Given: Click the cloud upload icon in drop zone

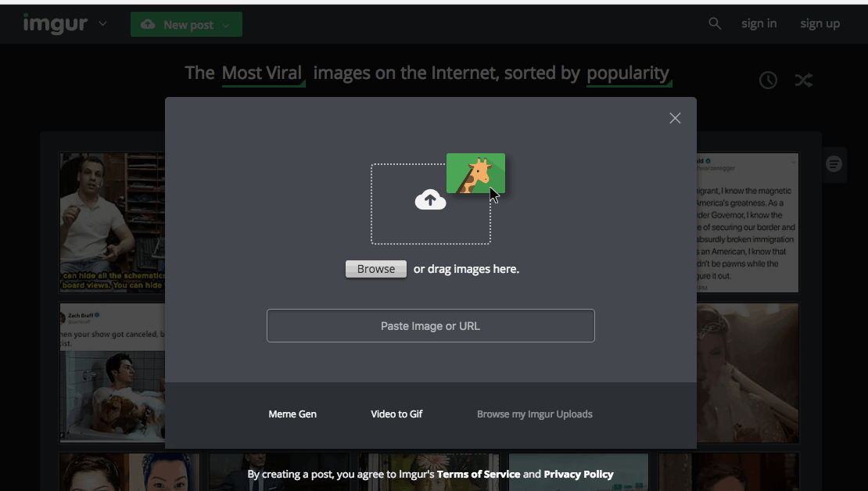Looking at the screenshot, I should (430, 200).
